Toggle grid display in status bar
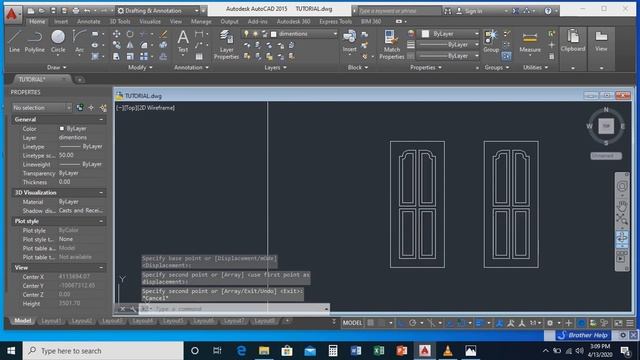This screenshot has width=640, height=360. 370,323
